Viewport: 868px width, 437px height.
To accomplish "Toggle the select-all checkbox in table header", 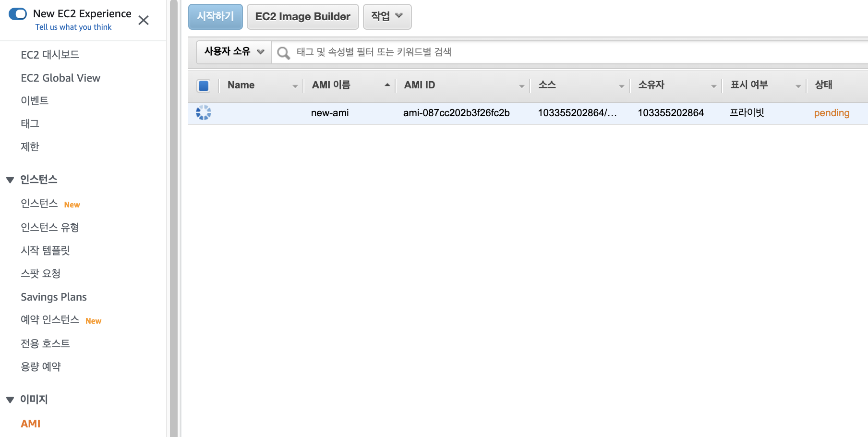I will click(204, 85).
